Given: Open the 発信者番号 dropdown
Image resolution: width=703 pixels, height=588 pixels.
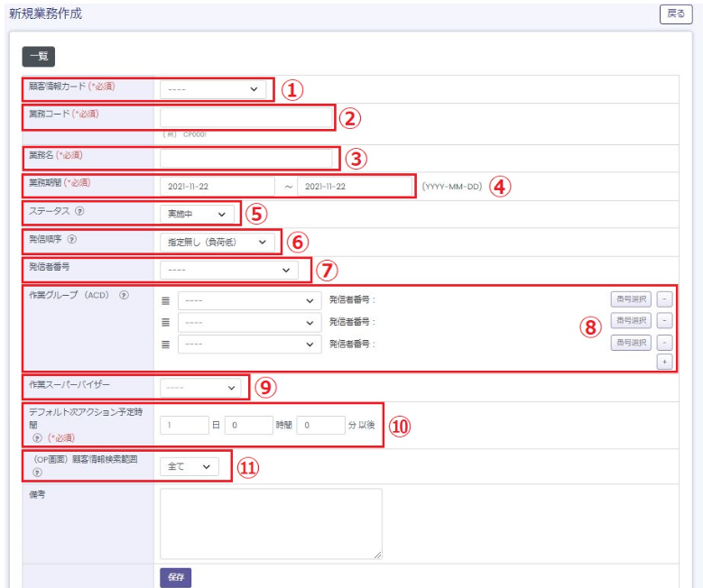Looking at the screenshot, I should [229, 270].
